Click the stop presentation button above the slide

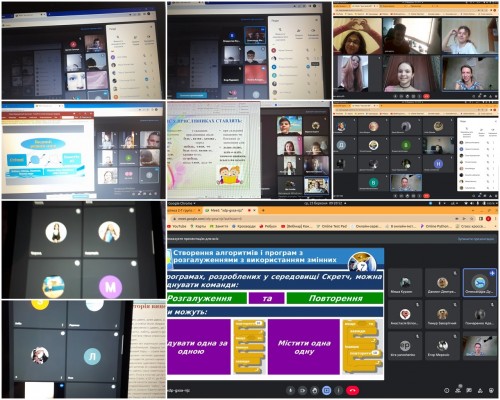[x=476, y=239]
